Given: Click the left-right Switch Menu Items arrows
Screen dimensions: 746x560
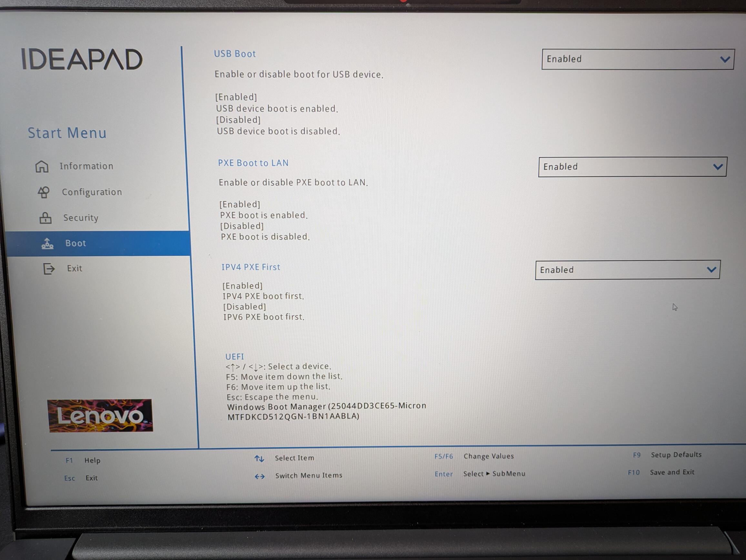Looking at the screenshot, I should [x=259, y=476].
